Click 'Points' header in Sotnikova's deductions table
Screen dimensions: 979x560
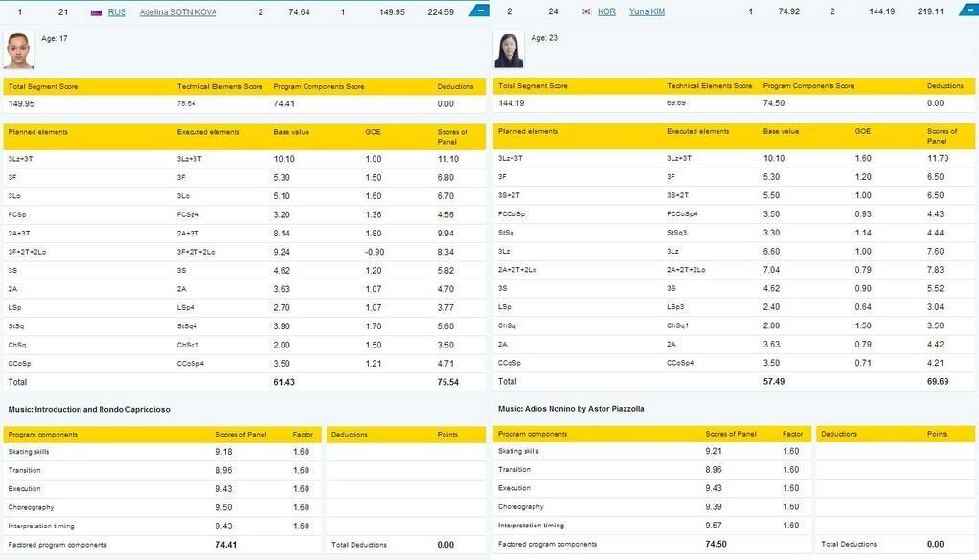point(447,435)
